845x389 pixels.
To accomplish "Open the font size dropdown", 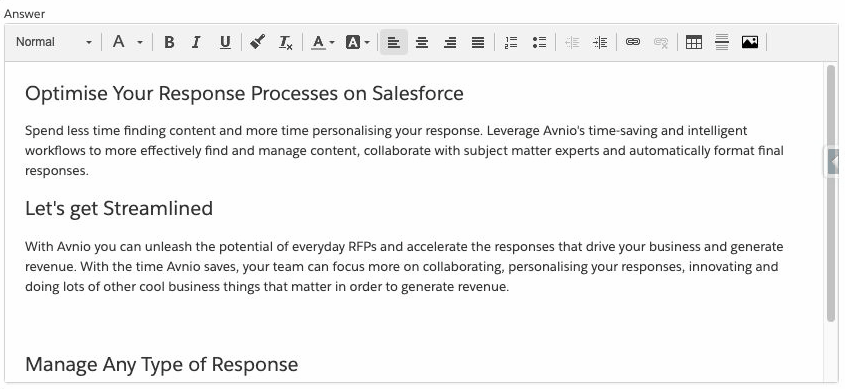I will click(x=127, y=42).
